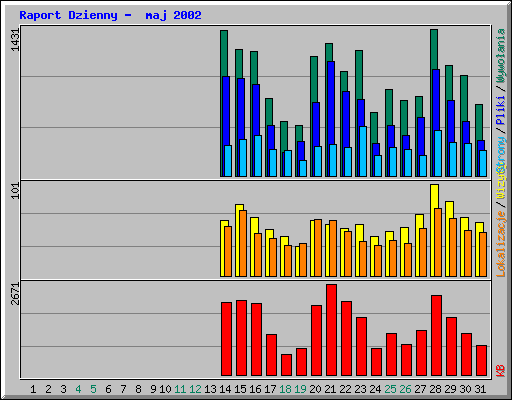Select day 30 on the x-axis
Image resolution: width=512 pixels, height=400 pixels.
click(465, 389)
